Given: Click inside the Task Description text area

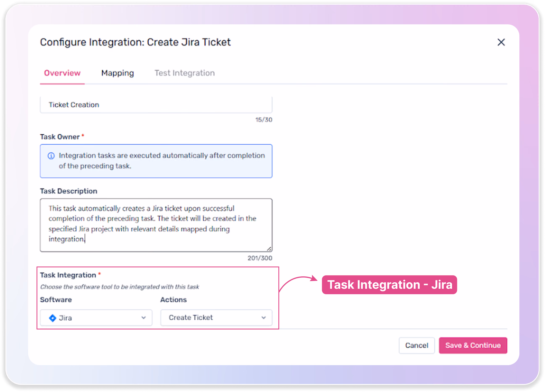Looking at the screenshot, I should point(156,225).
